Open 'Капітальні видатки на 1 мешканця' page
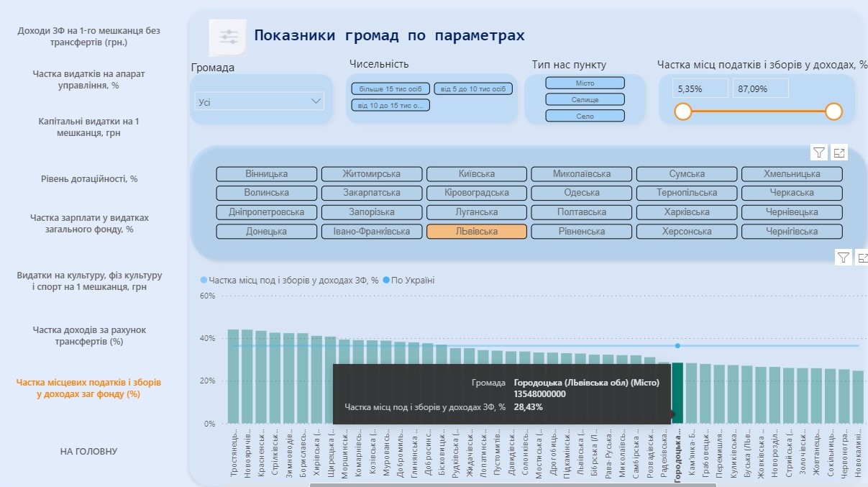Screen dimensions: 868x487 (89, 127)
